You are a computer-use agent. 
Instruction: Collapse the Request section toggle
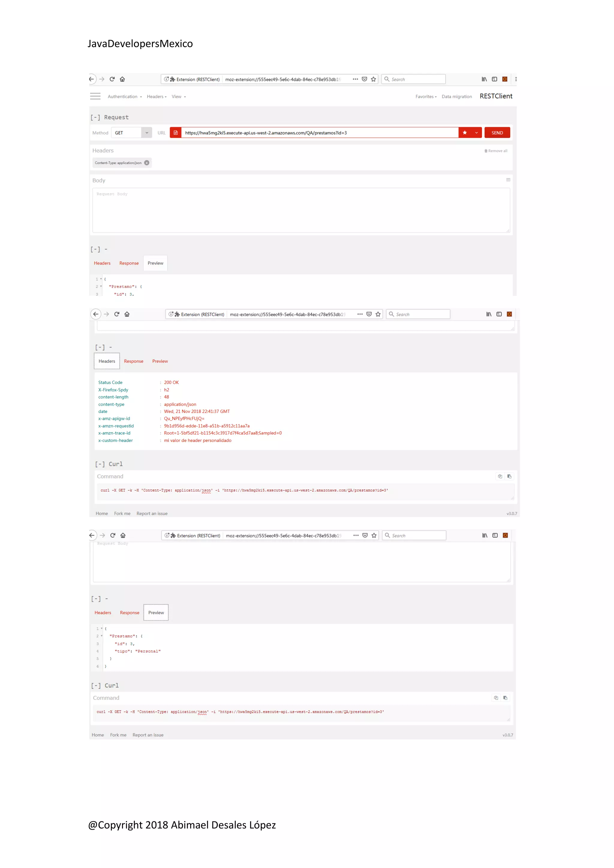tap(95, 117)
